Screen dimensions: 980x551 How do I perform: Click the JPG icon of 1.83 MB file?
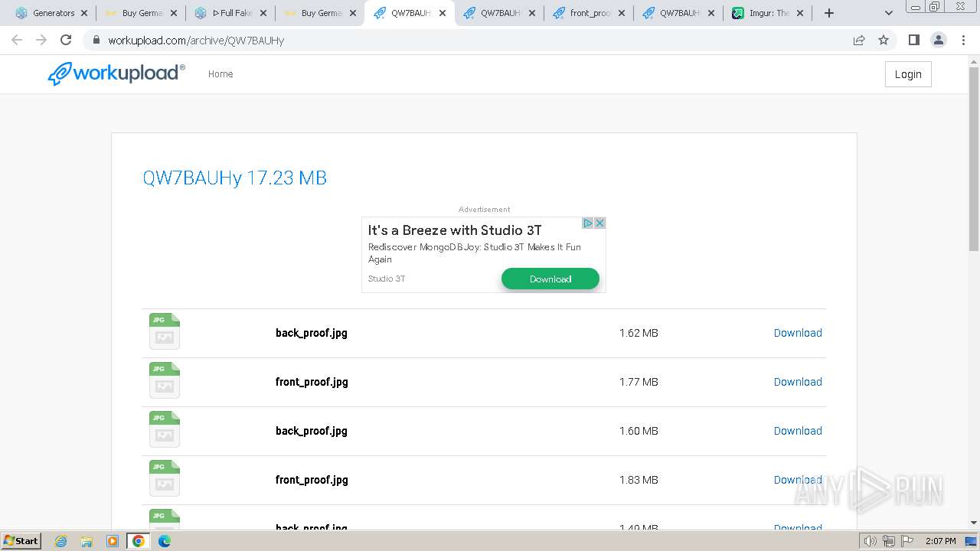(165, 478)
